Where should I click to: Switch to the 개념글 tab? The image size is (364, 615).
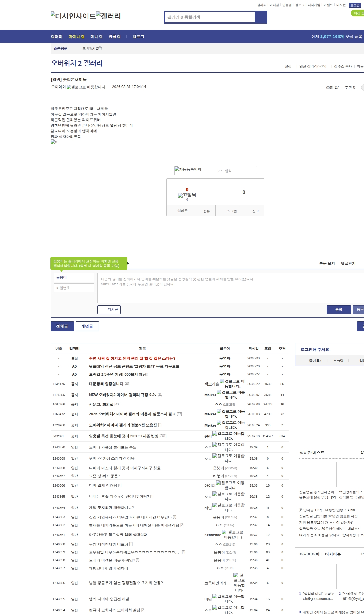[x=87, y=326]
